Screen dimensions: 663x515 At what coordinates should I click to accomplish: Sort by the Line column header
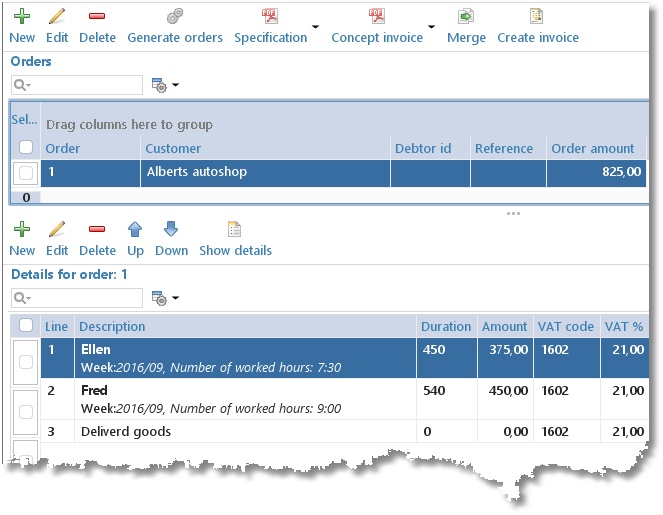coord(56,326)
